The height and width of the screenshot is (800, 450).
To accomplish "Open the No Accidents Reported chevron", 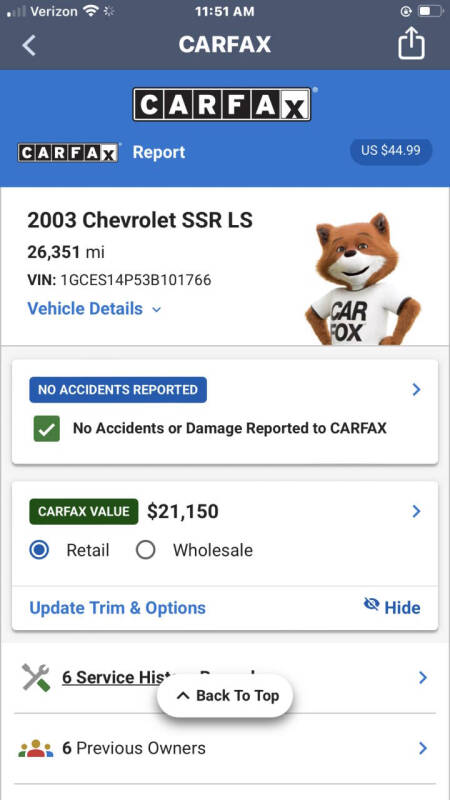I will pyautogui.click(x=417, y=390).
